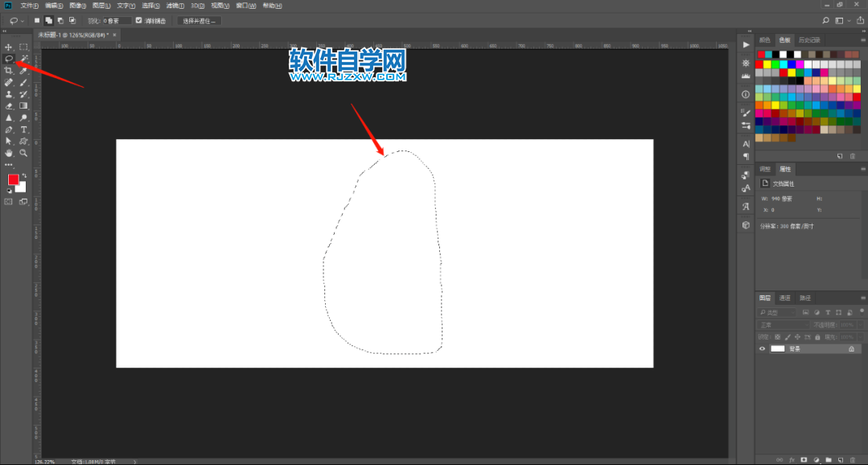Select the Gradient tool
The height and width of the screenshot is (465, 868).
tap(24, 105)
